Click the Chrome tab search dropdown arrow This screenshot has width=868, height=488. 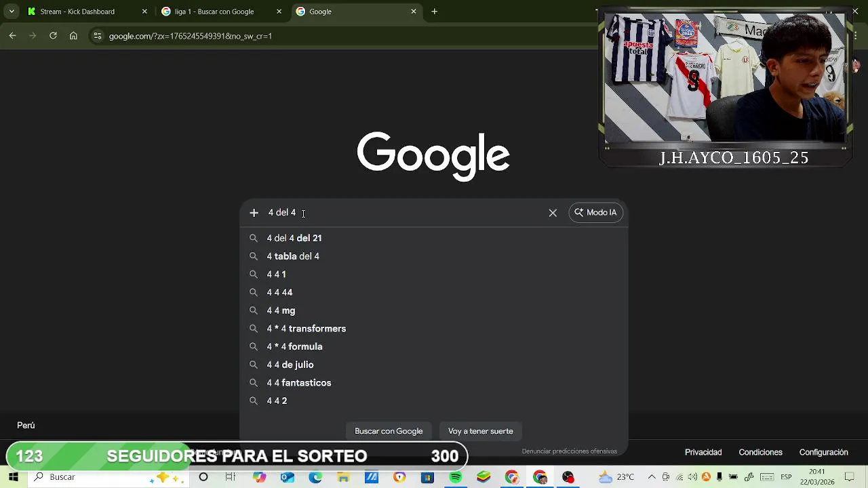[x=12, y=12]
